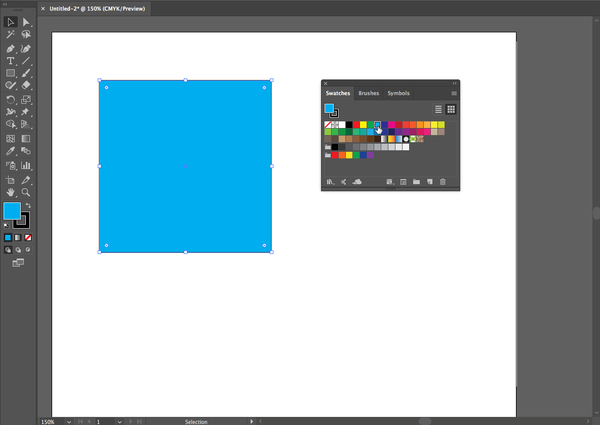Choose the Type tool
The image size is (600, 425).
(x=10, y=61)
